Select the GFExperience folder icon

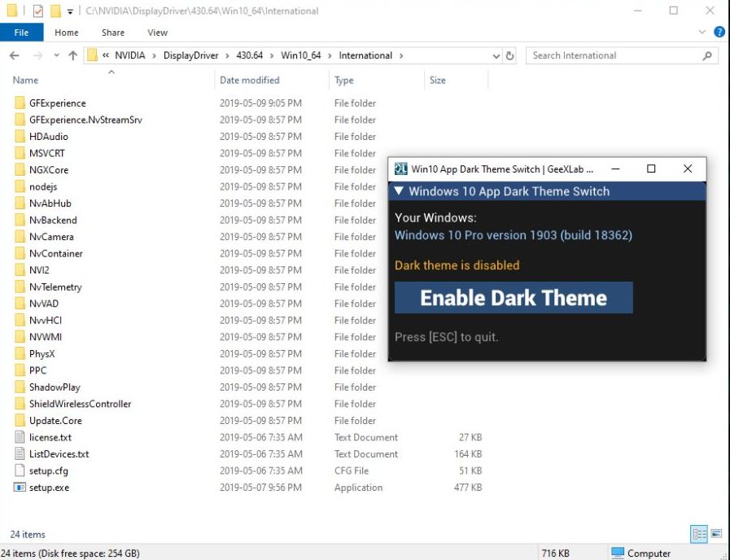point(20,103)
